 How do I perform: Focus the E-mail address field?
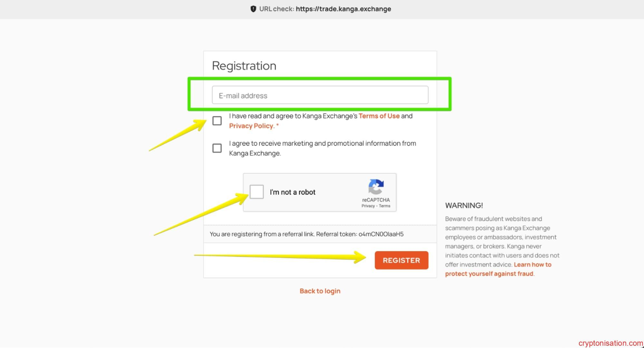pos(320,95)
